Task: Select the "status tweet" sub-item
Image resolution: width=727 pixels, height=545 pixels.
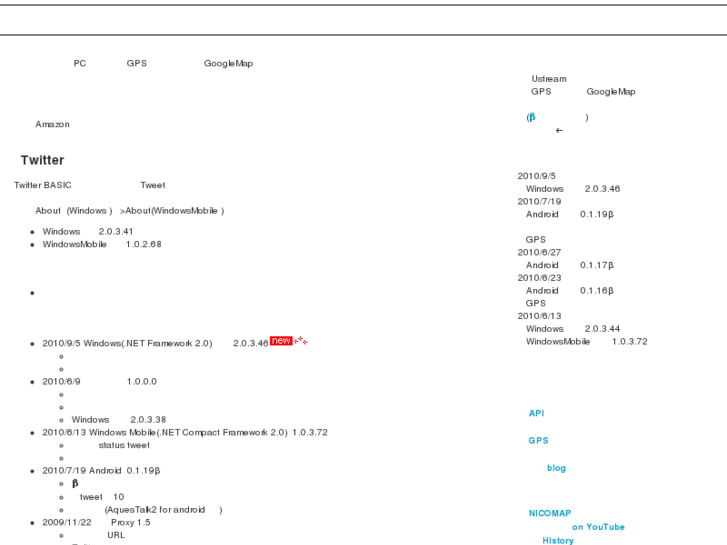Action: [124, 445]
